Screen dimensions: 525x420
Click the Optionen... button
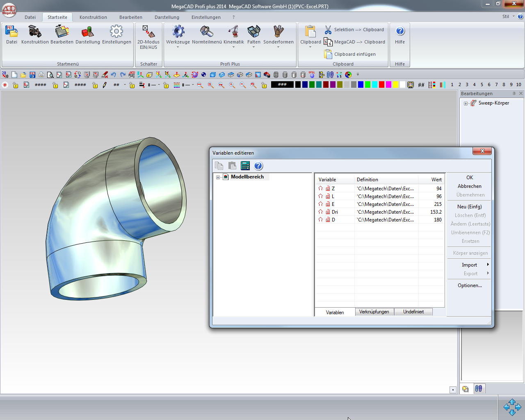470,285
